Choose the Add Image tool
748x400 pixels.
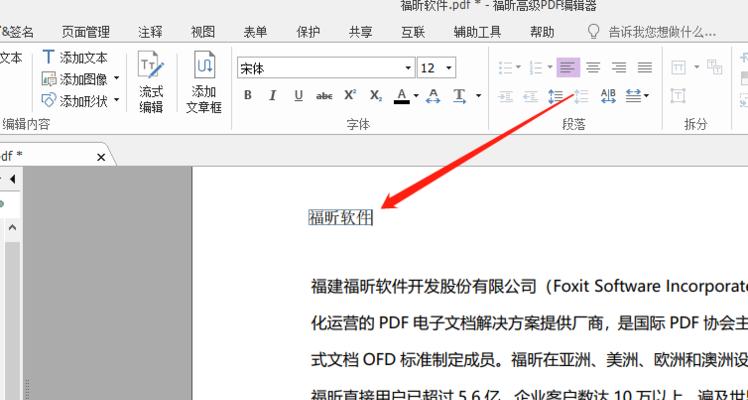[x=75, y=79]
